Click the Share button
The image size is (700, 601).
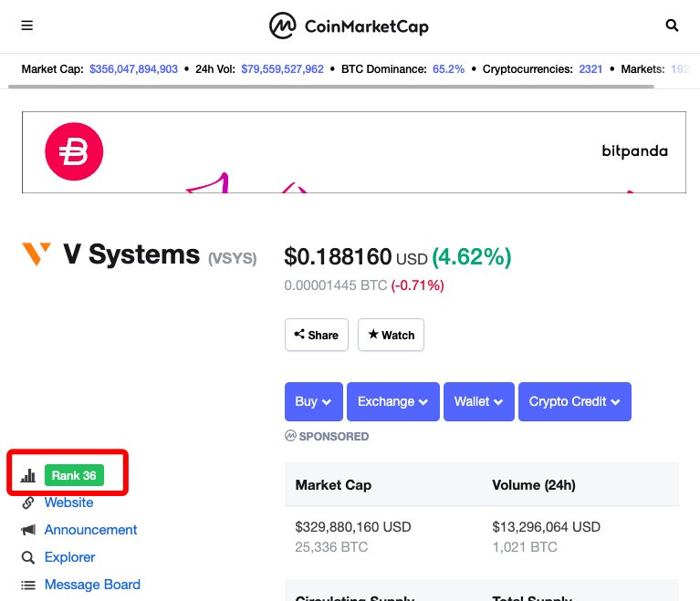click(x=317, y=335)
